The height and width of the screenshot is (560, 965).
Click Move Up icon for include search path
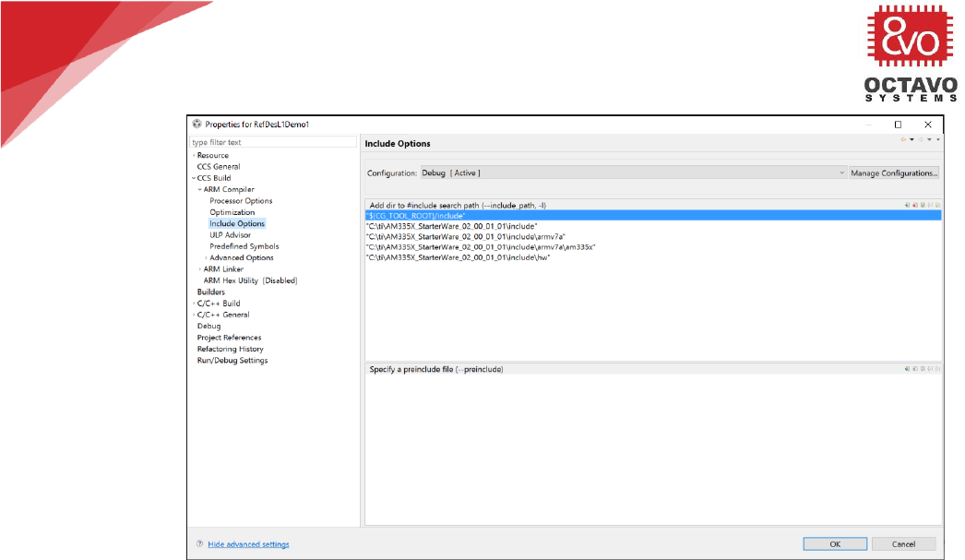[x=930, y=205]
